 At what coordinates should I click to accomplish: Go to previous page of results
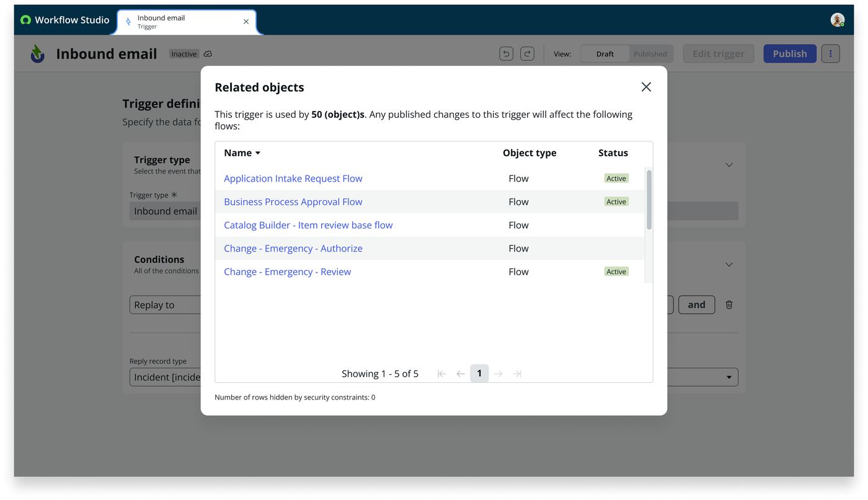tap(461, 374)
